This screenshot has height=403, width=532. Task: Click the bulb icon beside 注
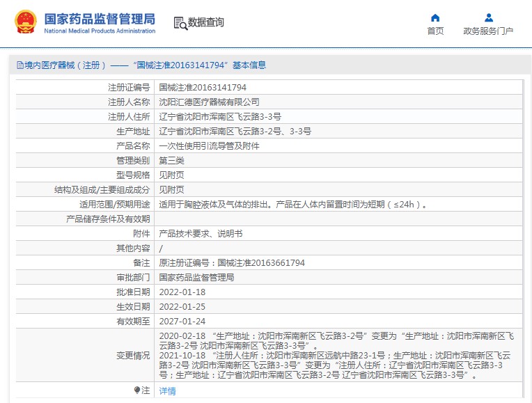click(137, 390)
